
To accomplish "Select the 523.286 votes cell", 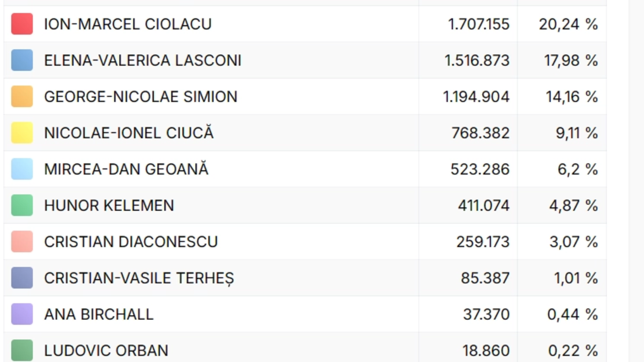I will 480,169.
